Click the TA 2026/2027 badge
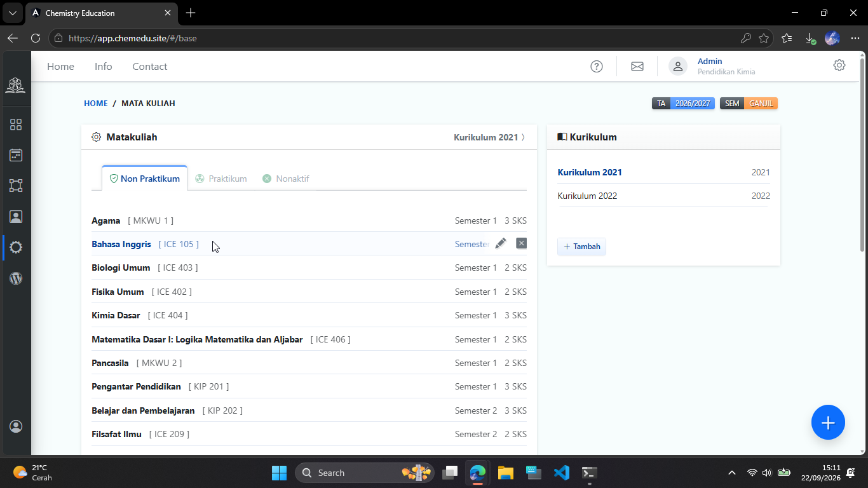The height and width of the screenshot is (488, 868). (x=683, y=103)
